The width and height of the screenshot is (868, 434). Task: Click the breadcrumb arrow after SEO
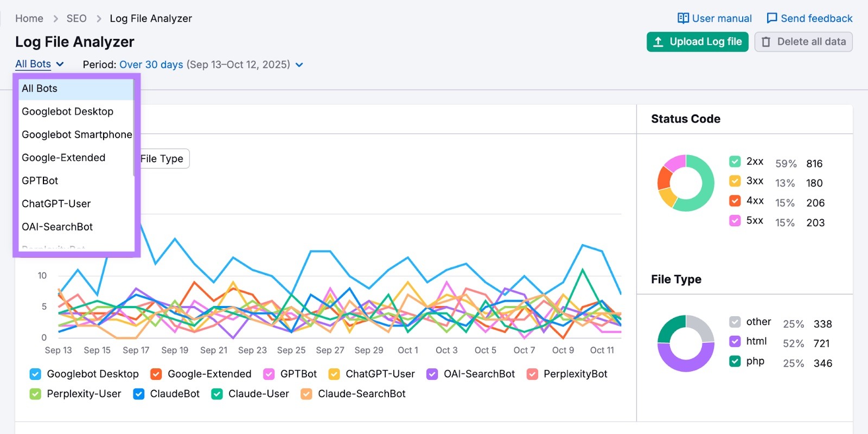coord(99,18)
